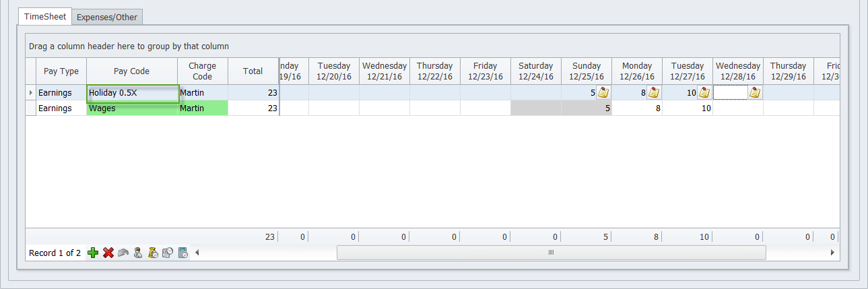This screenshot has height=289, width=868.
Task: Click the row indicator arrow for Holiday row
Action: pos(31,92)
